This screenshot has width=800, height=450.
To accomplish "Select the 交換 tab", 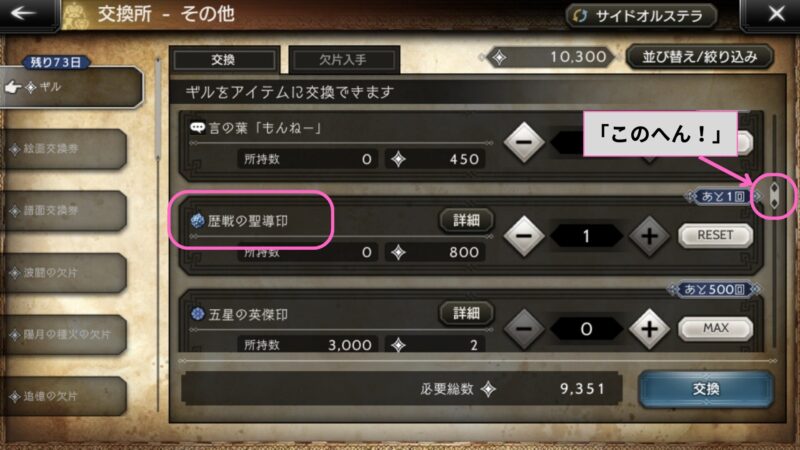I will click(223, 60).
